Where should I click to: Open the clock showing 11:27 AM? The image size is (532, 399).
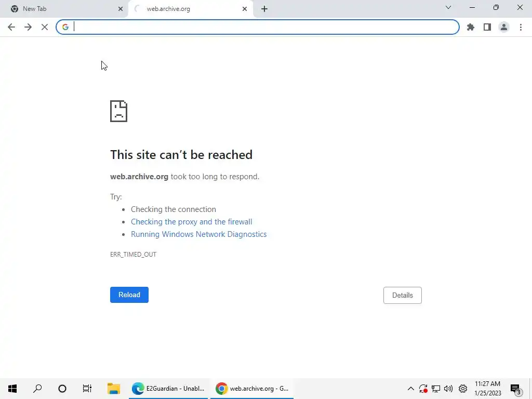(487, 389)
